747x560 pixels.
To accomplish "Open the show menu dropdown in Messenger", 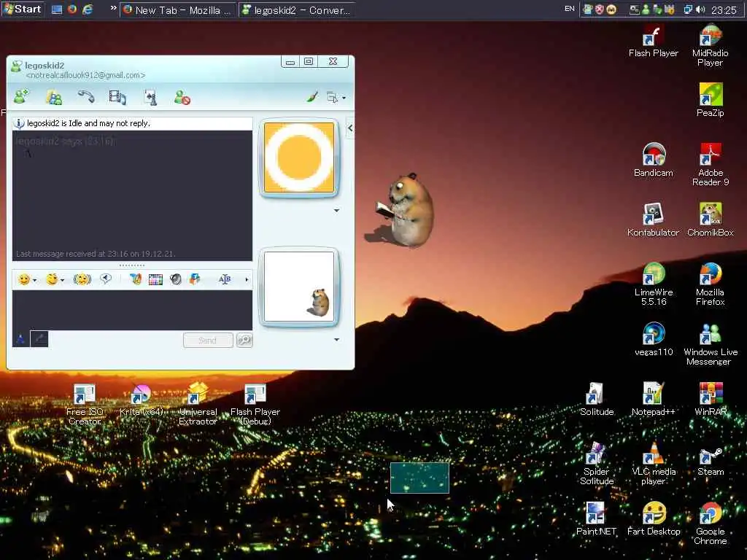I will tap(336, 98).
